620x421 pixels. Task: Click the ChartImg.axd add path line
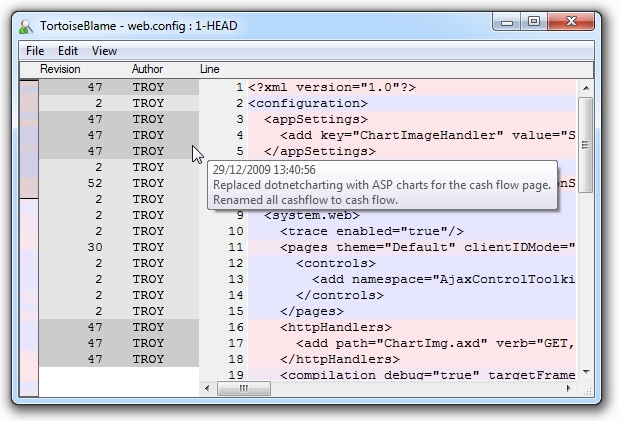click(x=436, y=343)
